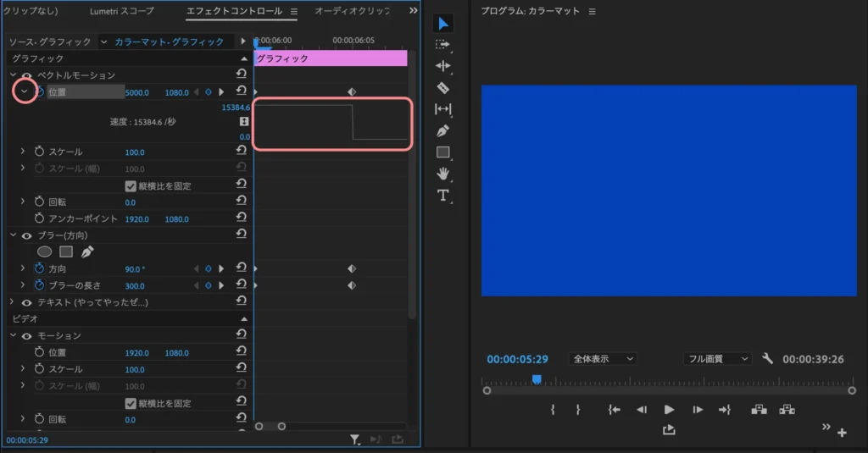Click the Mark In button
Image resolution: width=868 pixels, height=453 pixels.
[x=553, y=409]
